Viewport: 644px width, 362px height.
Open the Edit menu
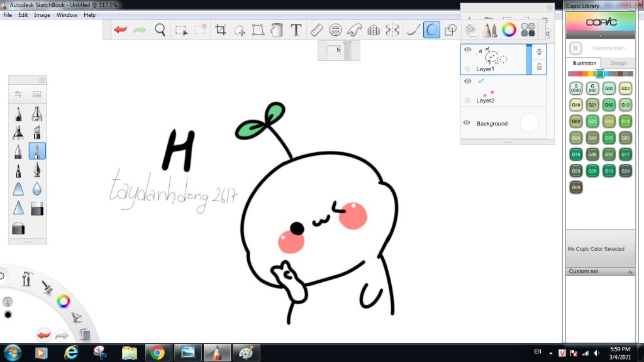pos(23,15)
